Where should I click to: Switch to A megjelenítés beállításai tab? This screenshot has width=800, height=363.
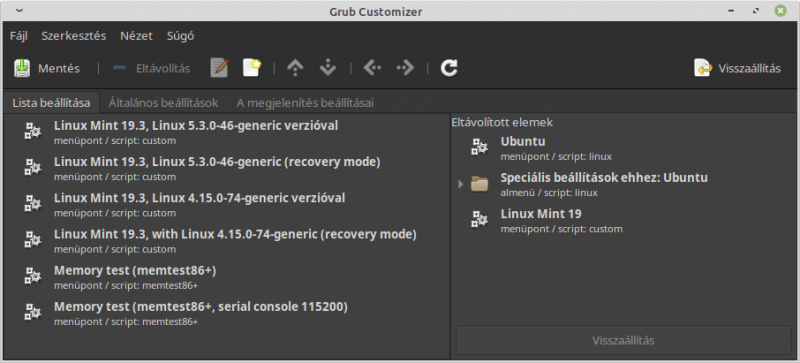305,103
